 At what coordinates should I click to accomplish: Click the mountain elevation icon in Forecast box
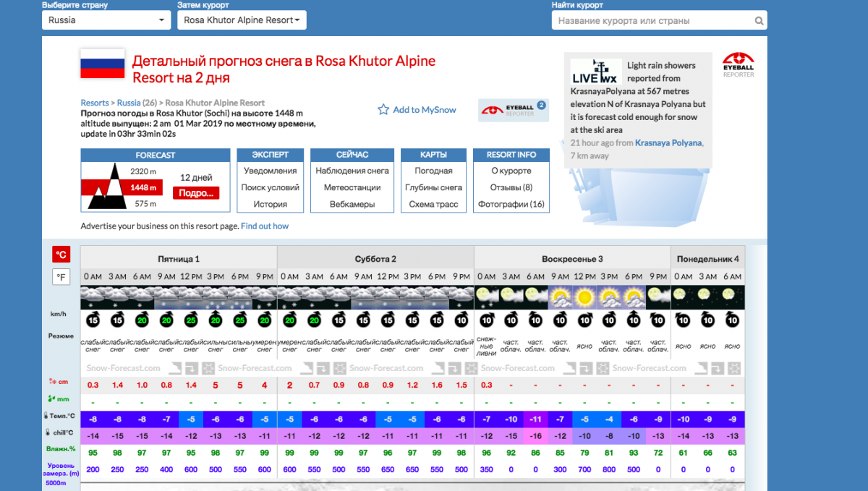point(105,187)
